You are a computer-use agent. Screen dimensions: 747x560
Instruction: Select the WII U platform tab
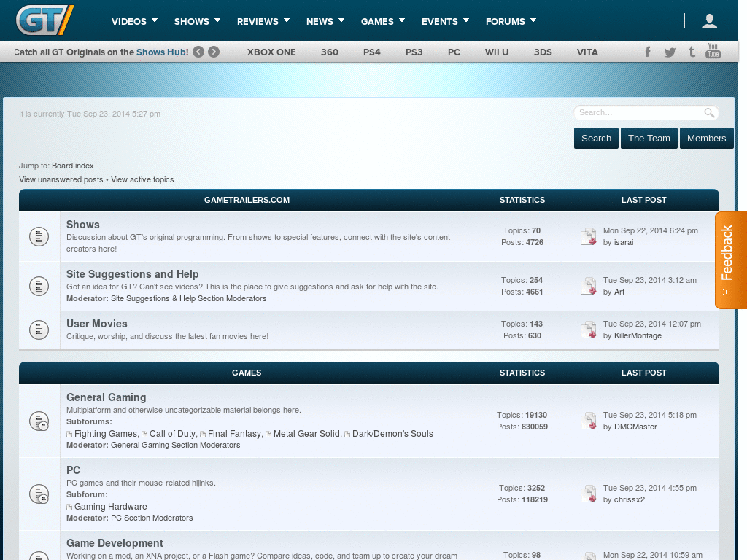[x=497, y=52]
